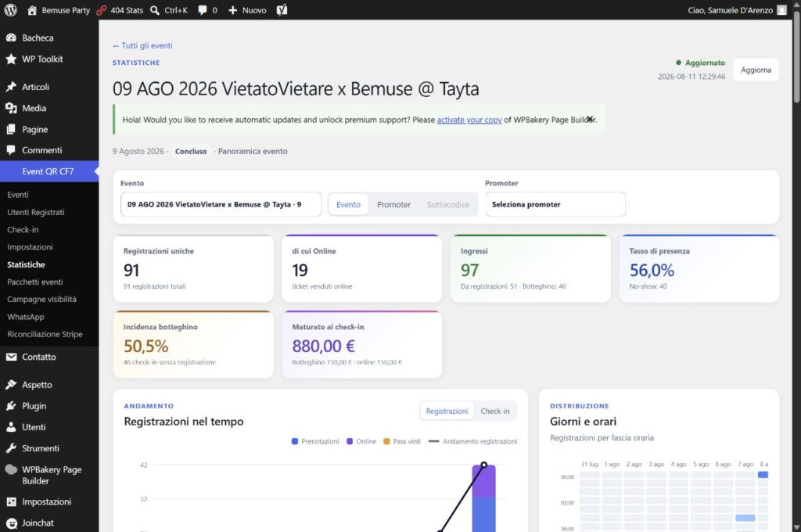Click the Bacheca dashboard icon
The image size is (801, 532).
11,38
